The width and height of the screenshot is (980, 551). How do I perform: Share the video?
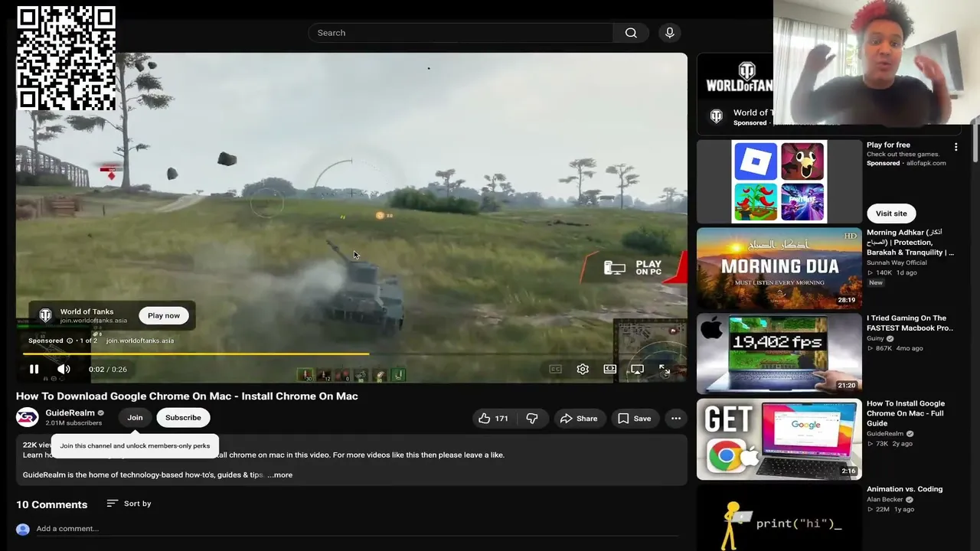(x=579, y=418)
